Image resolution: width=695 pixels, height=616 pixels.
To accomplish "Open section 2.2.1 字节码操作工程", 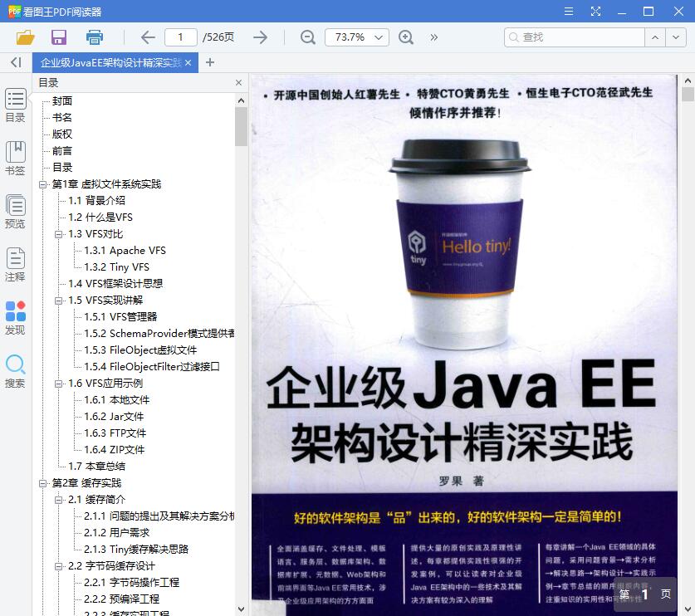I will (132, 583).
